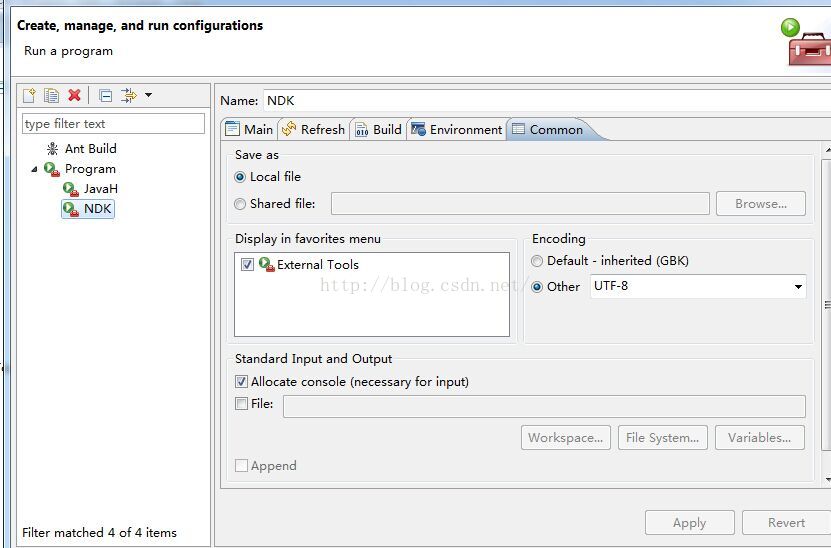This screenshot has width=831, height=548.
Task: Toggle External Tools favorites checkbox
Action: tap(248, 265)
